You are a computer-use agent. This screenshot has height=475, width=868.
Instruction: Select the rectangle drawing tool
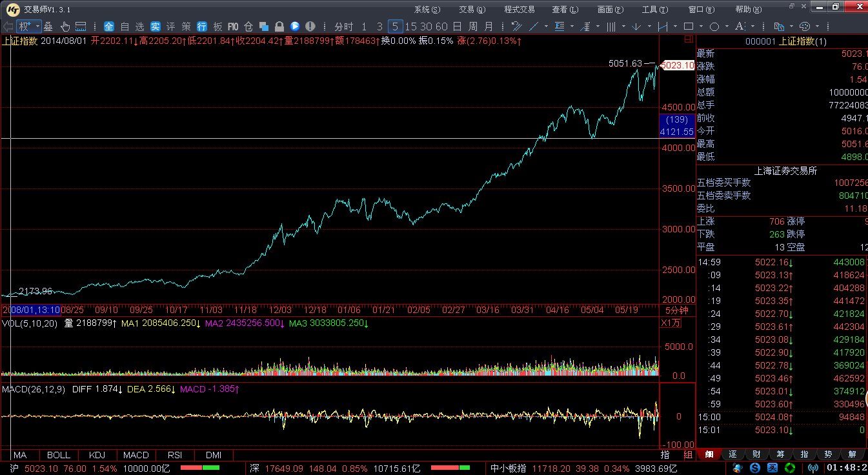coord(688,26)
